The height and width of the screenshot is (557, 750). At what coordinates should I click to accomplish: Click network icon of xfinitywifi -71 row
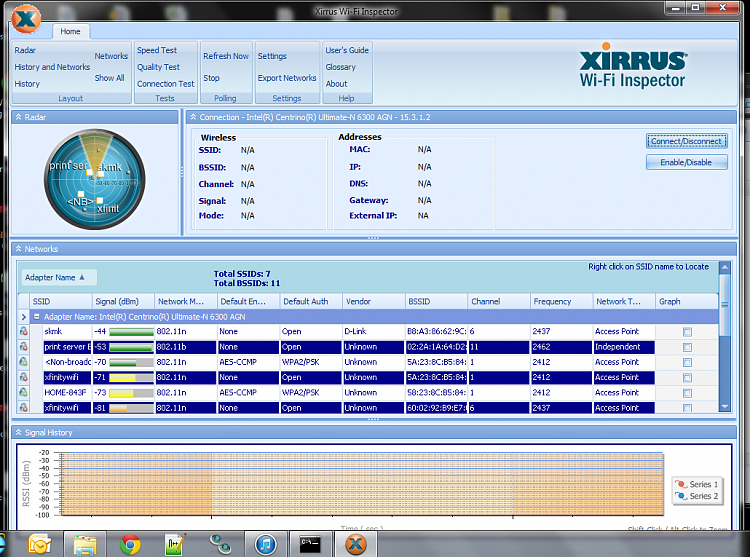click(23, 377)
